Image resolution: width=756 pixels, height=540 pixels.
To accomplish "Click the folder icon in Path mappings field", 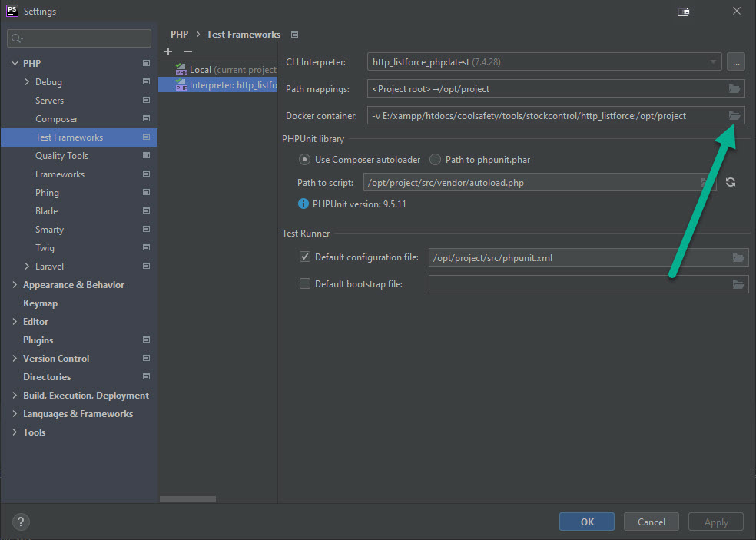I will 734,89.
